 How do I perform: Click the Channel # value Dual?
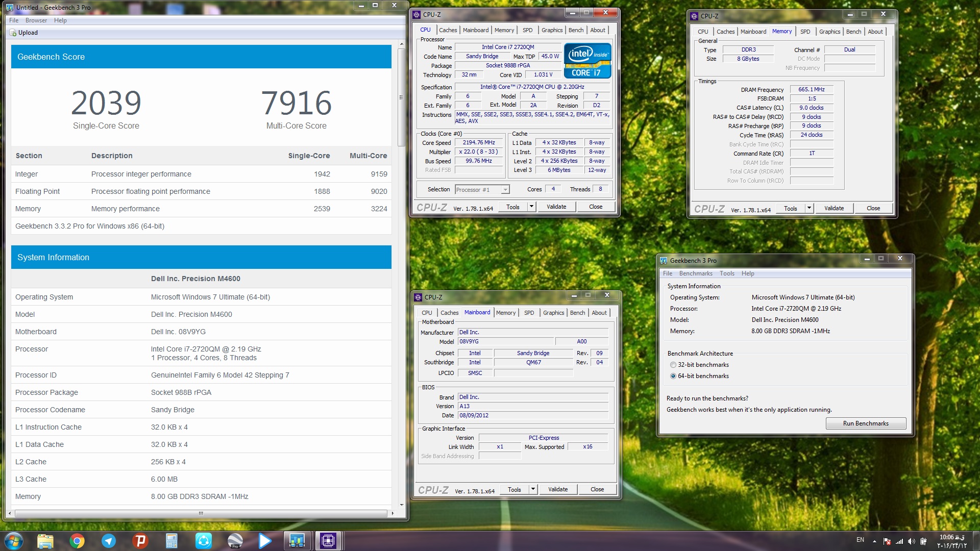(849, 49)
